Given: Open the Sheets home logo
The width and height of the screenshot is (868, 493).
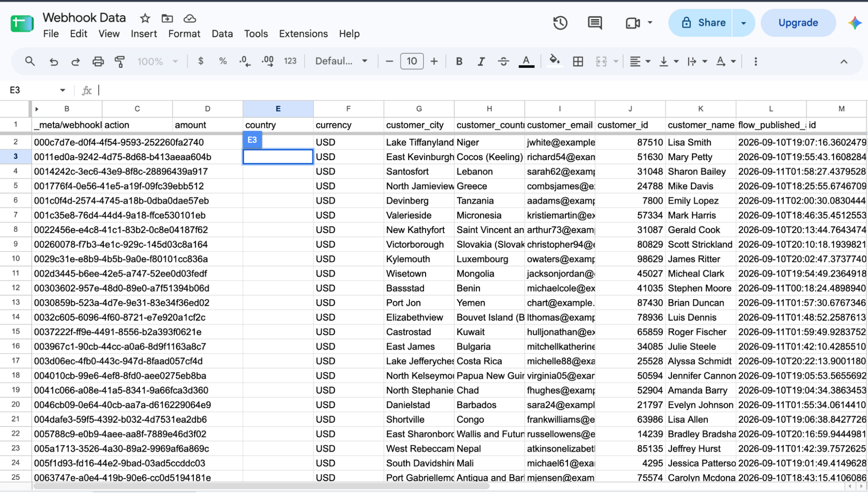Looking at the screenshot, I should coord(22,23).
